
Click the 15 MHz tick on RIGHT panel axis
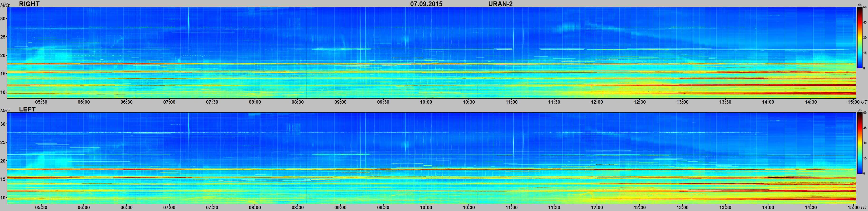pyautogui.click(x=3, y=73)
